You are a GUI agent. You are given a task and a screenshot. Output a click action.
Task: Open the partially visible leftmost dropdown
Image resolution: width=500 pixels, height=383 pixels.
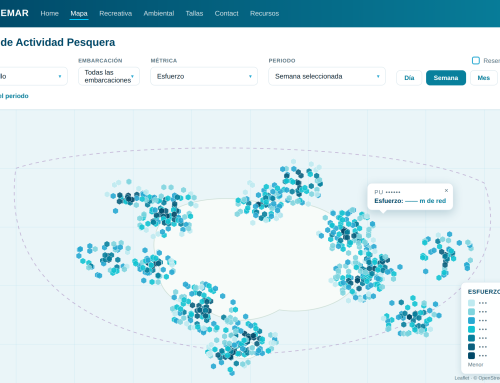(33, 76)
